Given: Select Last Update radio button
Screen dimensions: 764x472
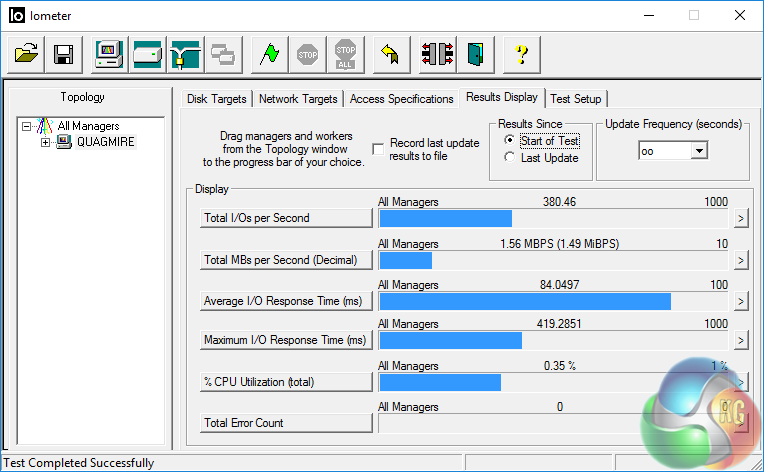Looking at the screenshot, I should click(510, 157).
